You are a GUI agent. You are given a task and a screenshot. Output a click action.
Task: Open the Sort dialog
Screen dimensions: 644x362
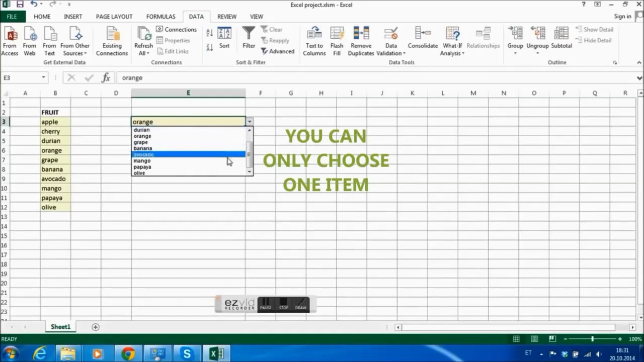[224, 38]
